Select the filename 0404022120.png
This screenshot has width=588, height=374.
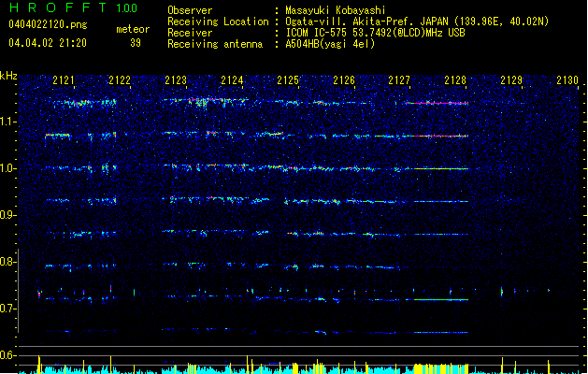tap(48, 24)
